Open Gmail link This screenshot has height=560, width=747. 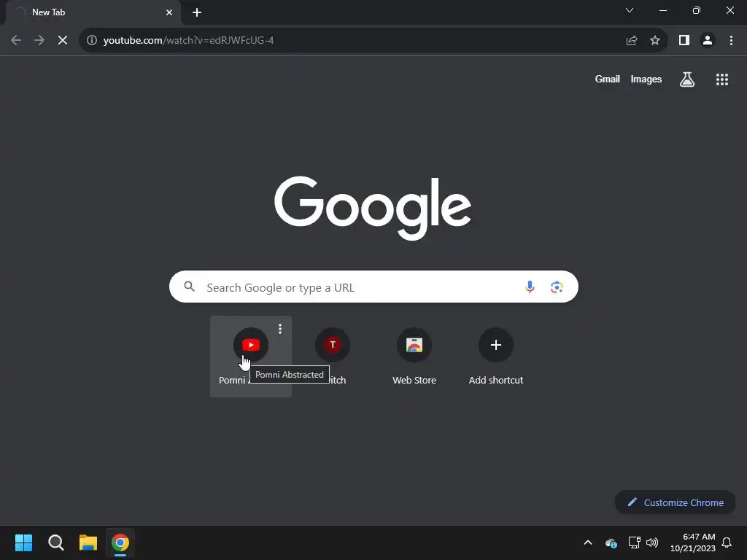click(608, 79)
